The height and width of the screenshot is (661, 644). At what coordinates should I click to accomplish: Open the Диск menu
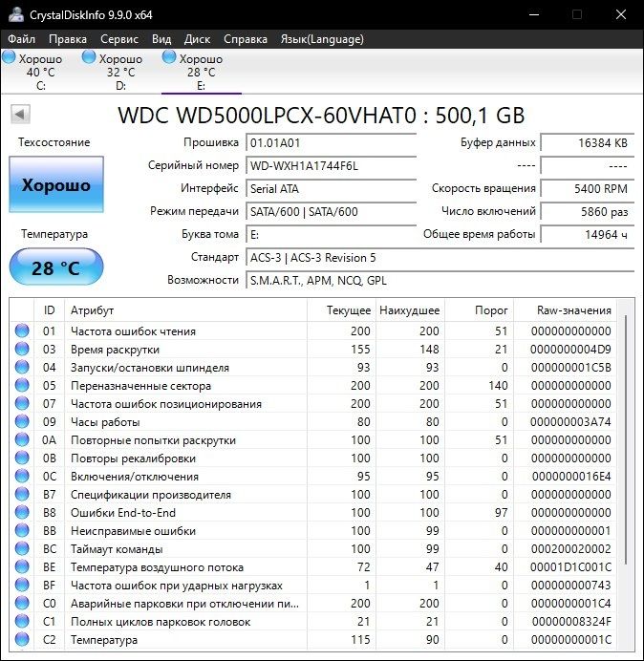pos(197,39)
